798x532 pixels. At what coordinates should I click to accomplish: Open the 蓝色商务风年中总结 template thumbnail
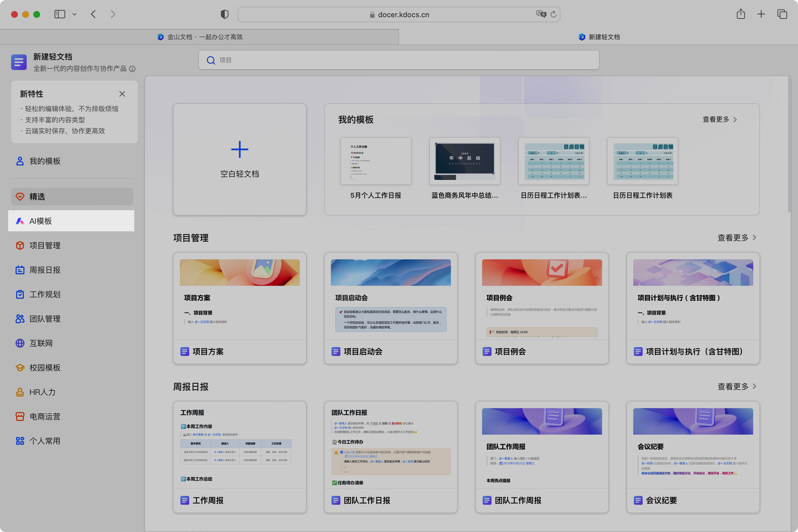click(464, 161)
